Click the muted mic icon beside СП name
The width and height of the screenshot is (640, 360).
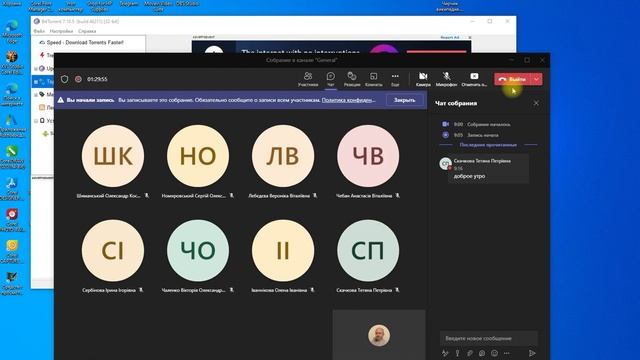coord(397,290)
